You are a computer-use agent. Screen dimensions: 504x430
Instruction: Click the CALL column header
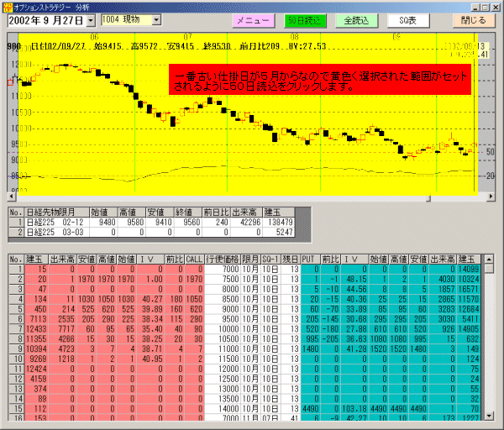(194, 259)
